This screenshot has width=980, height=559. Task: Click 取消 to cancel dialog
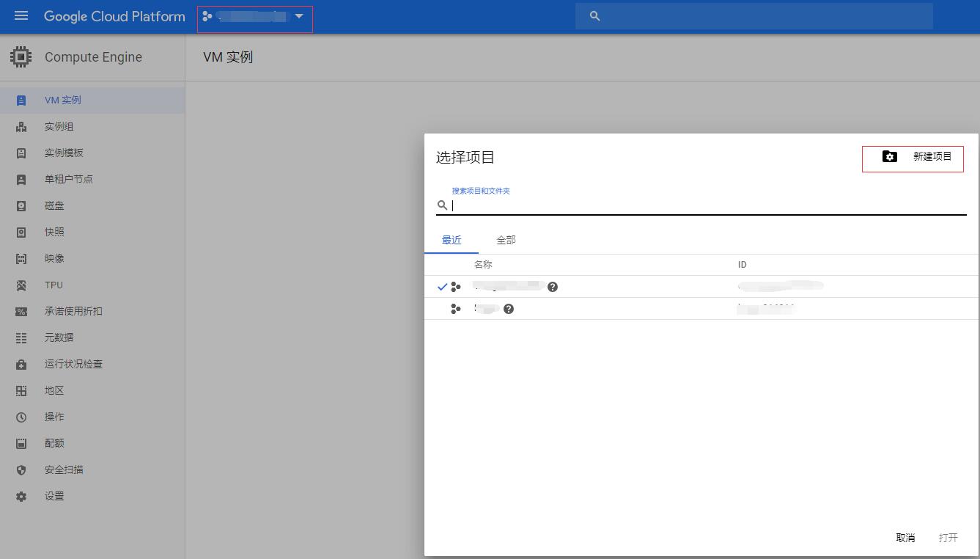[x=905, y=538]
